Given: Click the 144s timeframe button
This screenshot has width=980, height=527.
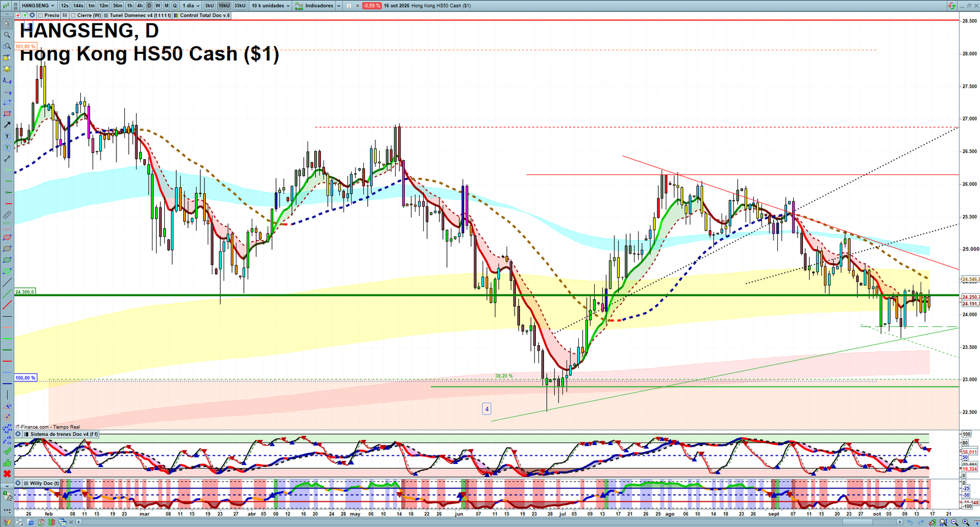Looking at the screenshot, I should pyautogui.click(x=78, y=6).
